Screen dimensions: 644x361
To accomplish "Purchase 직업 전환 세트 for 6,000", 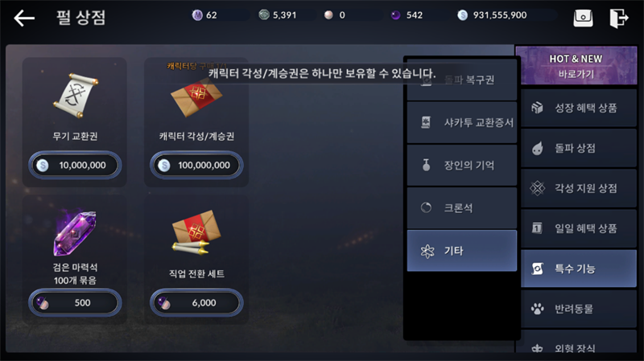I will (x=196, y=303).
